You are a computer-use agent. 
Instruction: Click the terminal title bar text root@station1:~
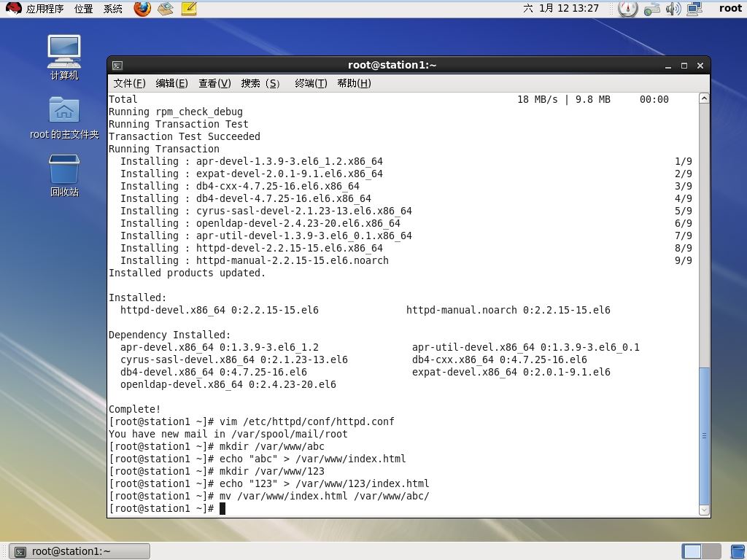(392, 65)
